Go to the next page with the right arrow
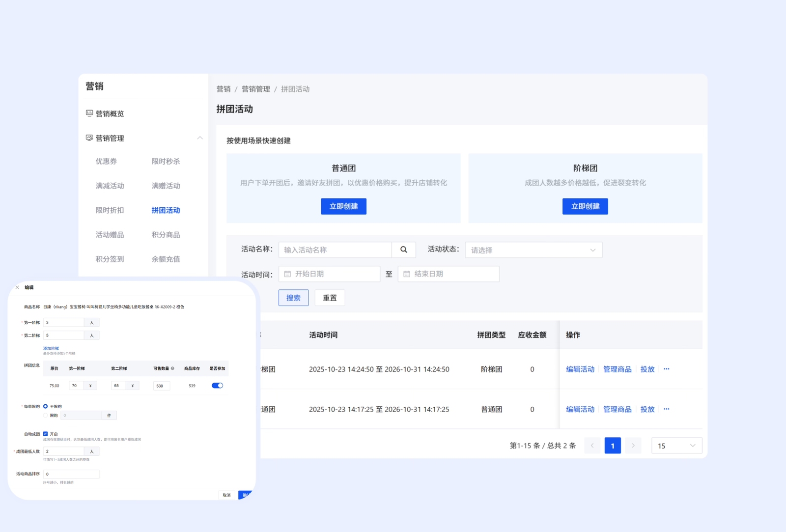786x532 pixels. click(x=633, y=446)
